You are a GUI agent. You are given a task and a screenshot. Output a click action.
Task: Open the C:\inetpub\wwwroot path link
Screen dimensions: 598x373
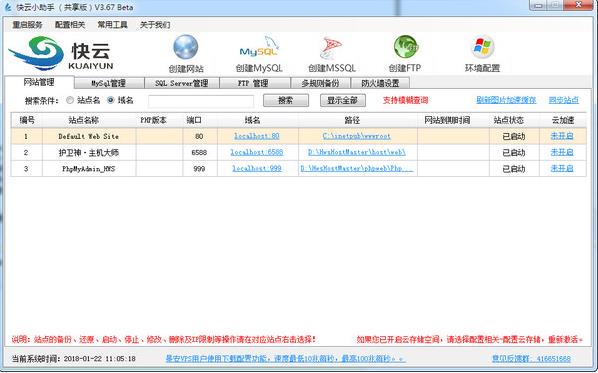click(x=357, y=136)
